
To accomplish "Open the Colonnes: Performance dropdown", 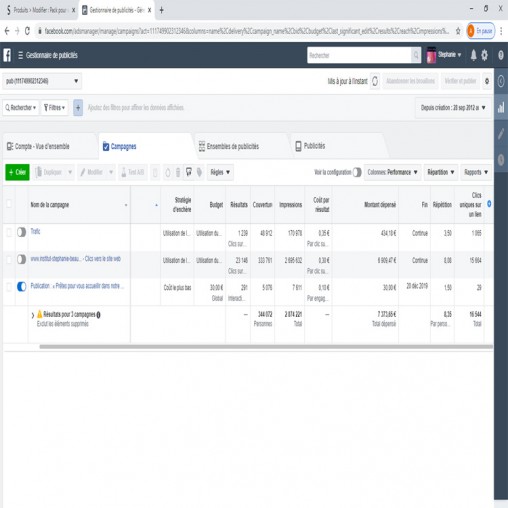I will pyautogui.click(x=392, y=172).
